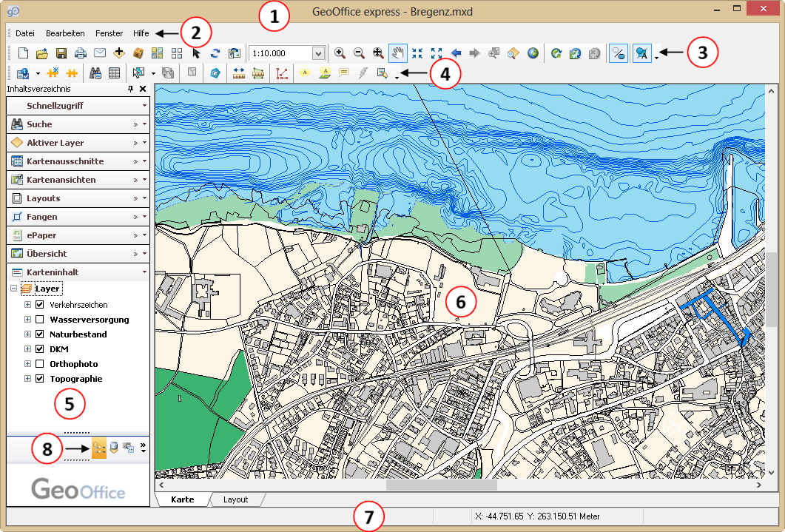Turn on the Orthophoto layer checkbox
The height and width of the screenshot is (532, 785).
point(40,364)
